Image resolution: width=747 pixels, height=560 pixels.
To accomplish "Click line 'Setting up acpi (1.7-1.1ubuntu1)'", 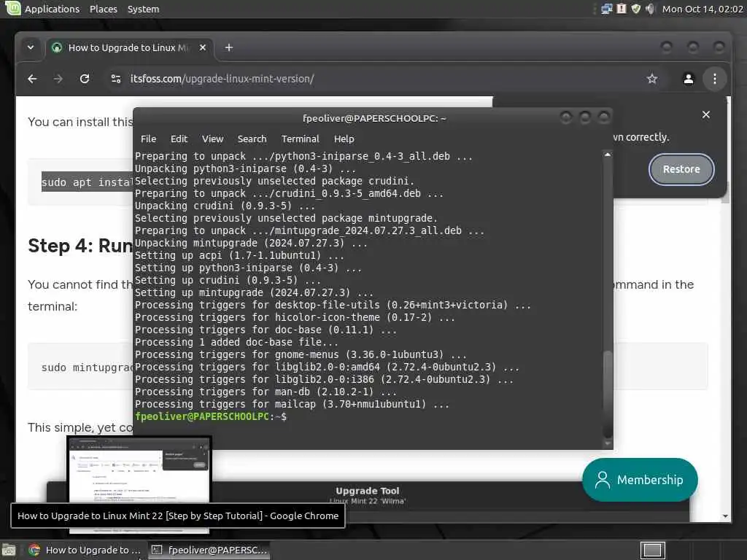I will tap(239, 255).
